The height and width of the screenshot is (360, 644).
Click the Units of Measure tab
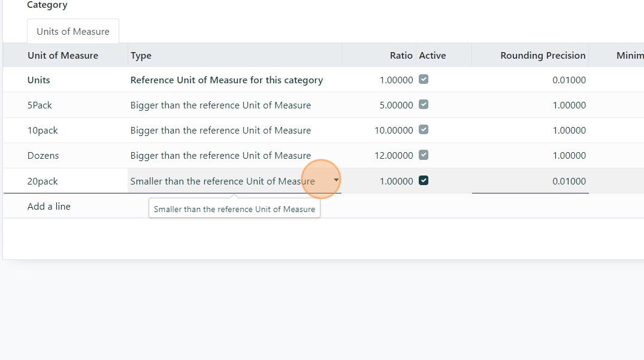pos(73,31)
